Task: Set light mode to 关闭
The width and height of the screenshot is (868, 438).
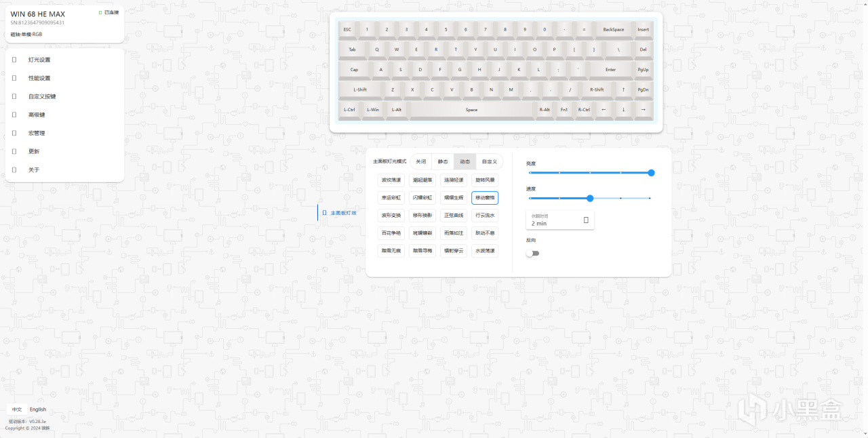Action: [420, 161]
